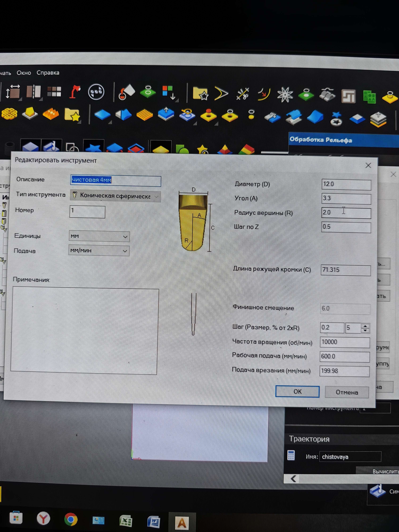
Task: Click the Шаг size field showing 0.2
Action: pyautogui.click(x=332, y=328)
